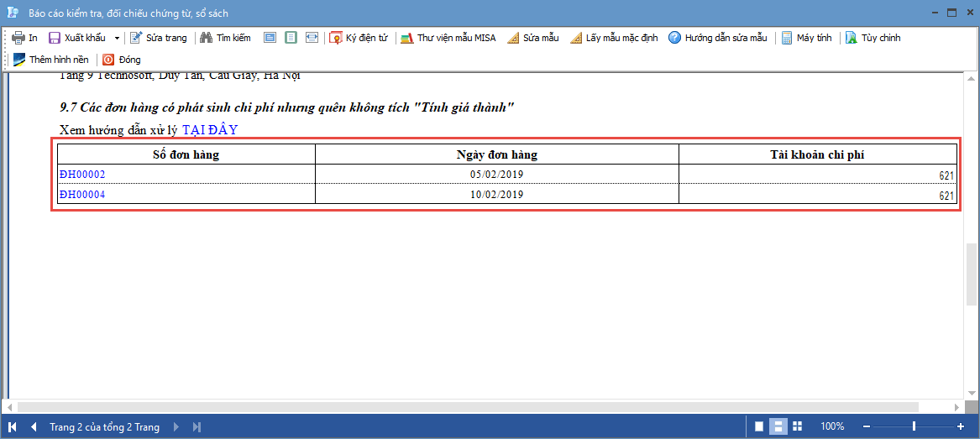Click the In (print) printer icon

pos(18,38)
